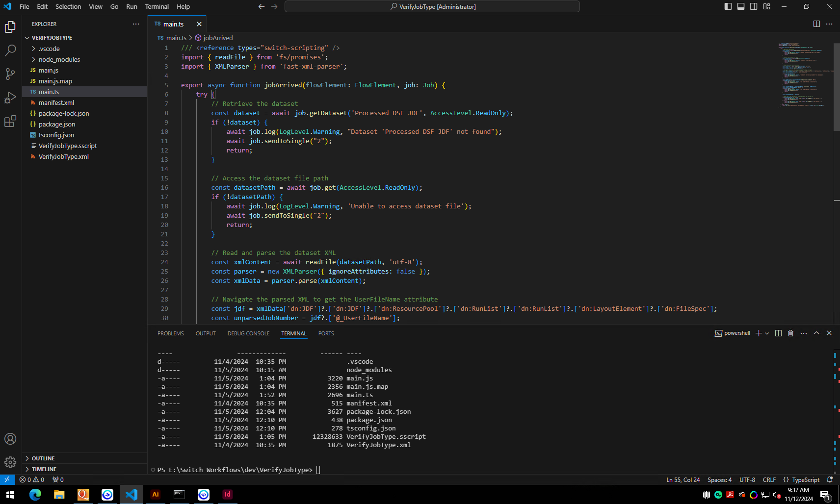Switch to the PROBLEMS panel tab
840x504 pixels.
point(171,333)
